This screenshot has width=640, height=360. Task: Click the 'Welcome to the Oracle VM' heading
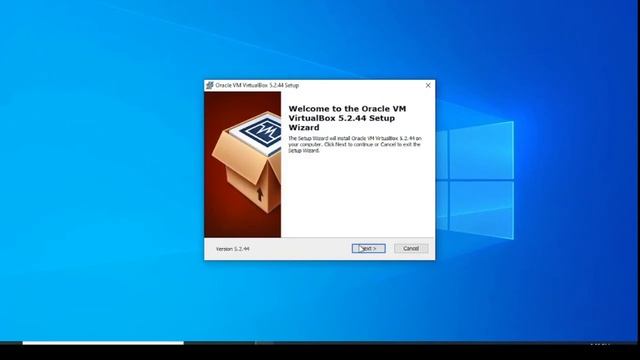coord(347,118)
